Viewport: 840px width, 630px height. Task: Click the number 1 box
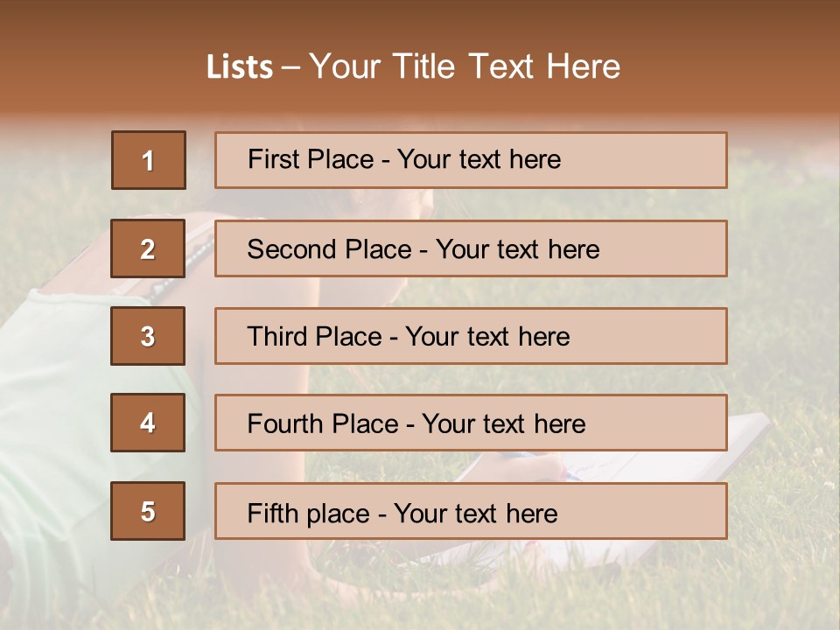click(148, 160)
